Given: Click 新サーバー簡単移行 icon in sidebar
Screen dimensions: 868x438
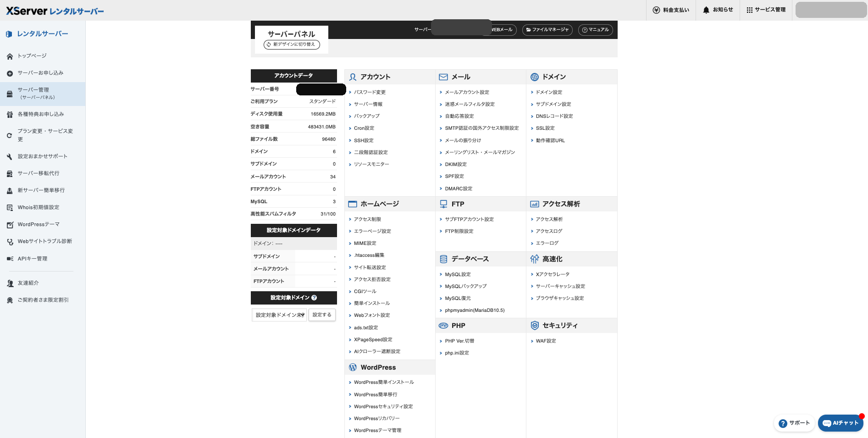Looking at the screenshot, I should [x=10, y=191].
